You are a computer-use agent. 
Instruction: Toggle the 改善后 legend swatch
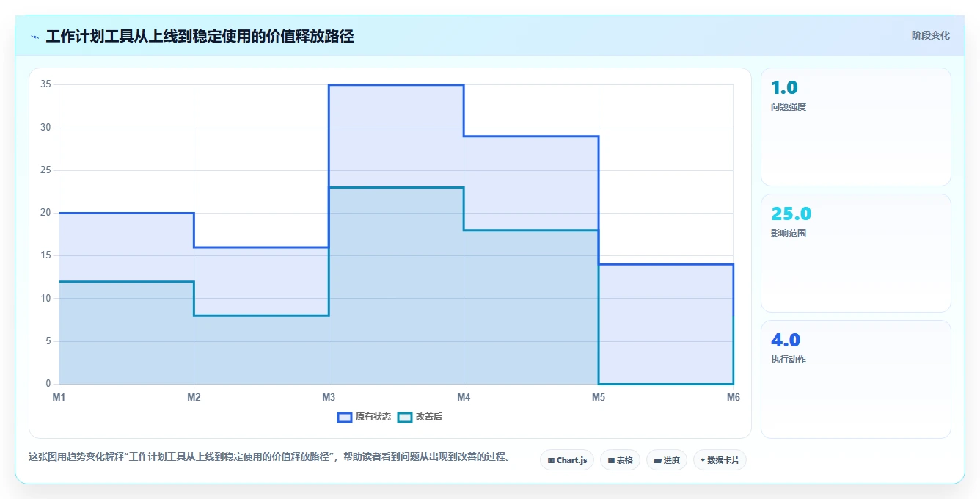tap(405, 417)
